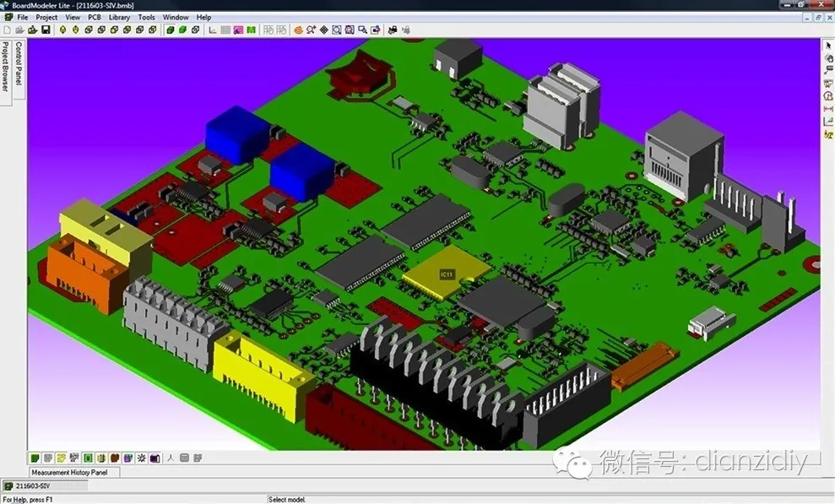The image size is (835, 504).
Task: Select the hand grab tool
Action: coord(828,58)
